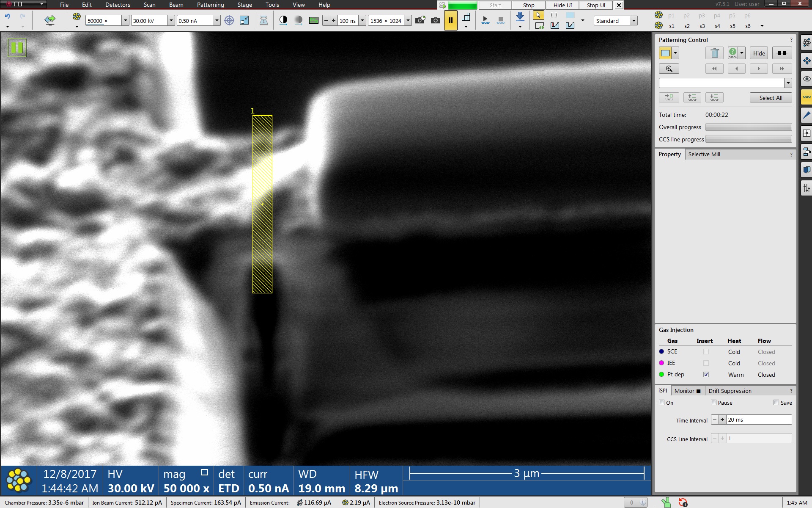This screenshot has width=812, height=508.
Task: Click the yellow pause scan button
Action: click(x=450, y=20)
